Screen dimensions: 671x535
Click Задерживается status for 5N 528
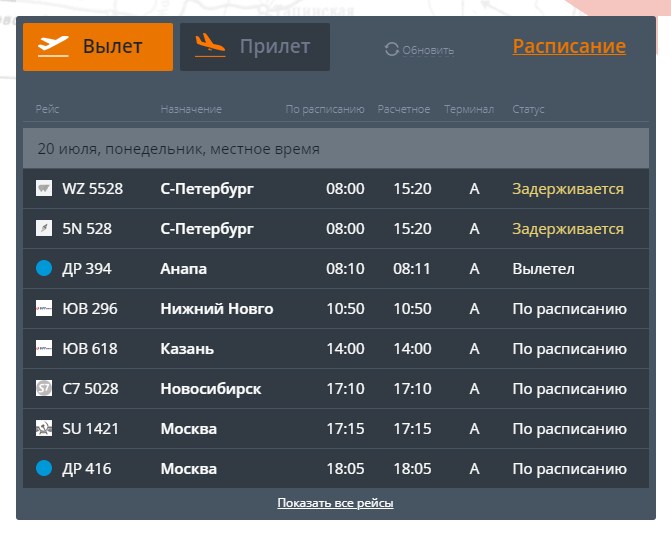[x=568, y=229]
